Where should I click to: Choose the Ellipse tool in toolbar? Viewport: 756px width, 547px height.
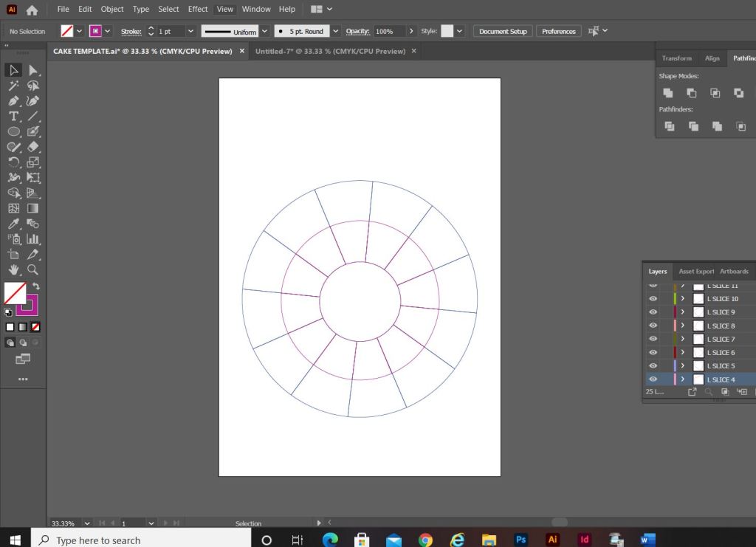click(x=13, y=131)
